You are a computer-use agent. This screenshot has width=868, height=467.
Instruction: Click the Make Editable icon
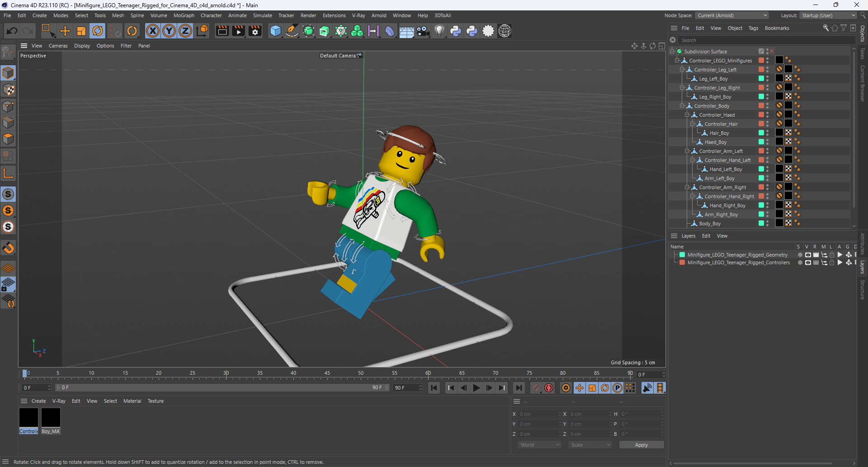pos(8,53)
